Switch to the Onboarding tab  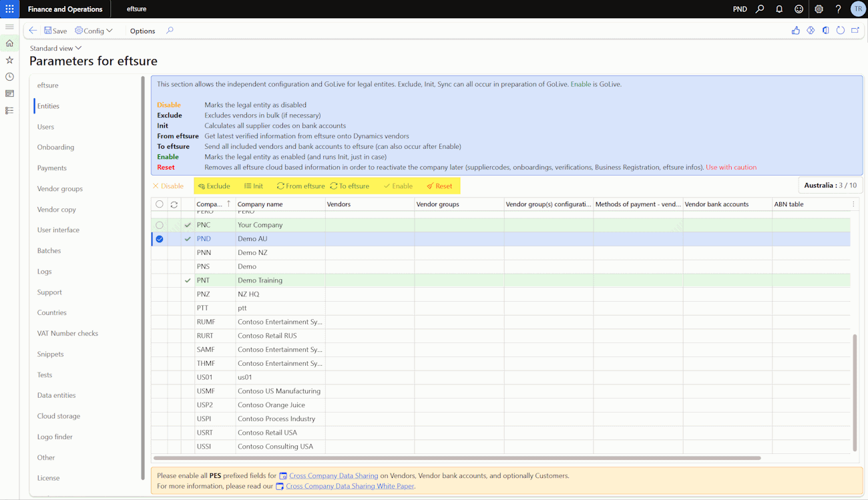pyautogui.click(x=56, y=148)
